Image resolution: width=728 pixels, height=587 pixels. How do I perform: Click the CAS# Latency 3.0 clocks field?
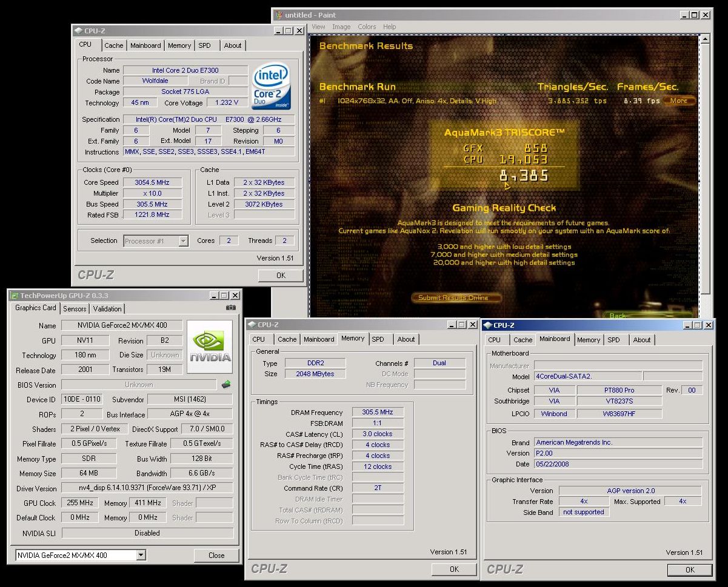(x=378, y=434)
